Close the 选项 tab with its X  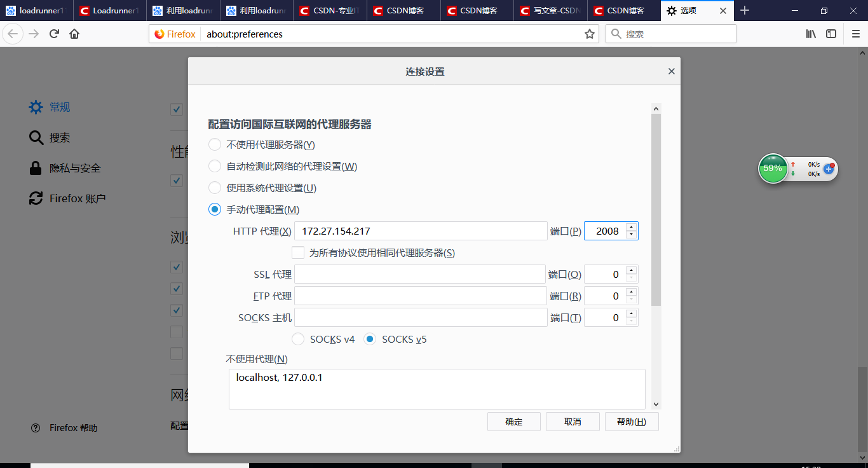point(722,11)
